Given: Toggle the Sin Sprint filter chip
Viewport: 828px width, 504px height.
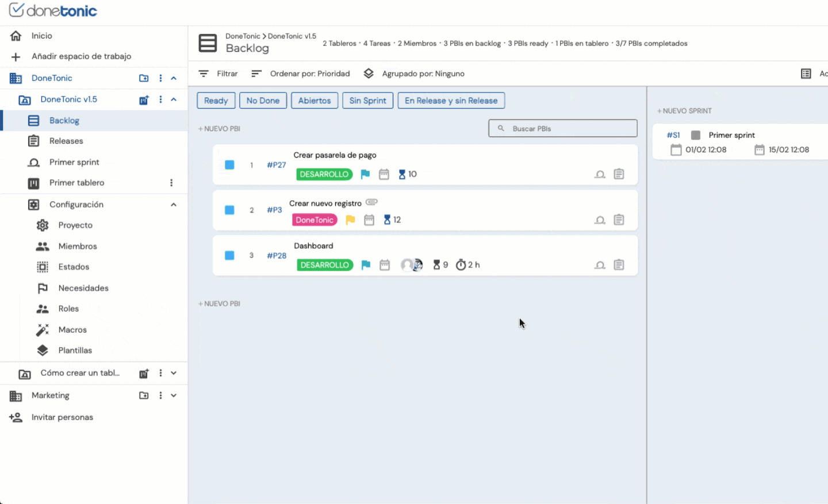Looking at the screenshot, I should [x=367, y=101].
